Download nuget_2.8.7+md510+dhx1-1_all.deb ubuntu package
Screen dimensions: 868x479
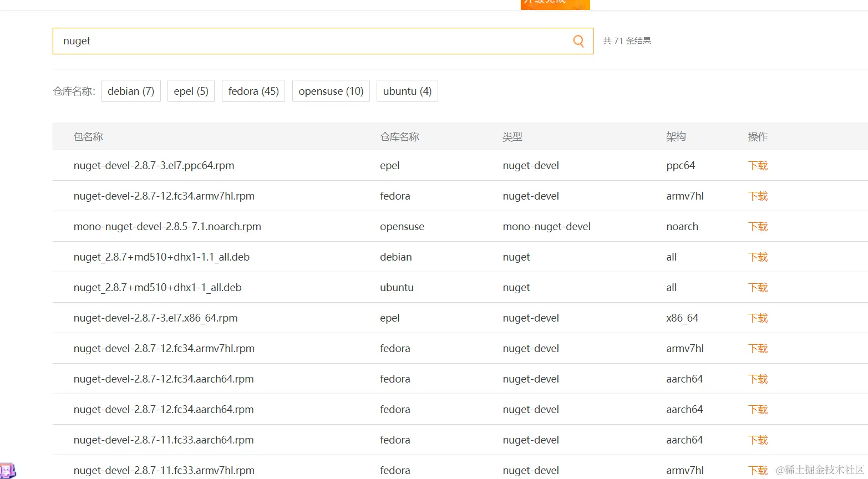[758, 288]
